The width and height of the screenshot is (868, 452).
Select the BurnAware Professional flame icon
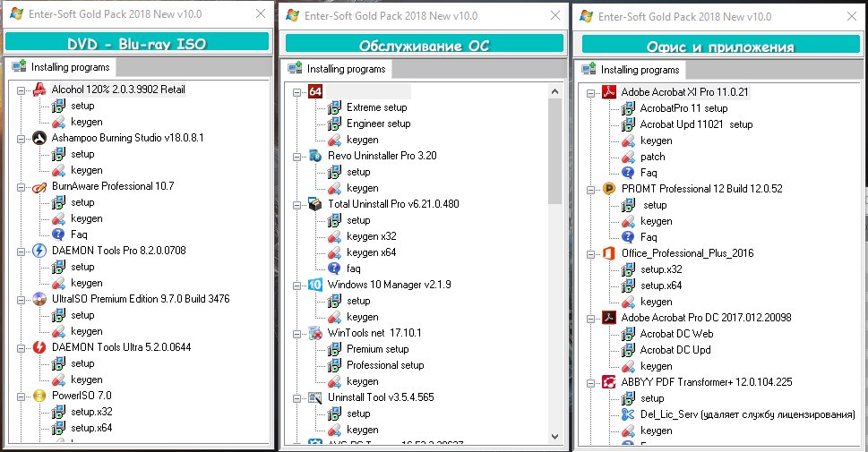pyautogui.click(x=39, y=187)
